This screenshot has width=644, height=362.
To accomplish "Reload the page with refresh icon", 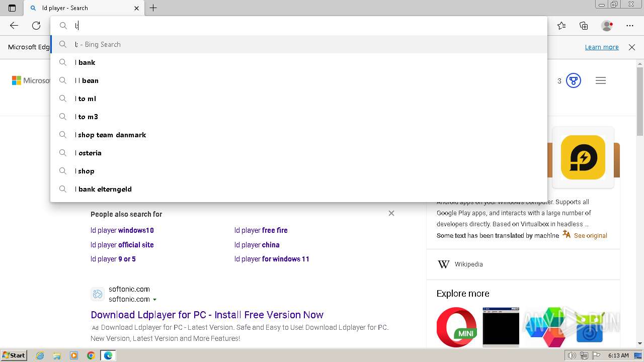I will point(36,26).
